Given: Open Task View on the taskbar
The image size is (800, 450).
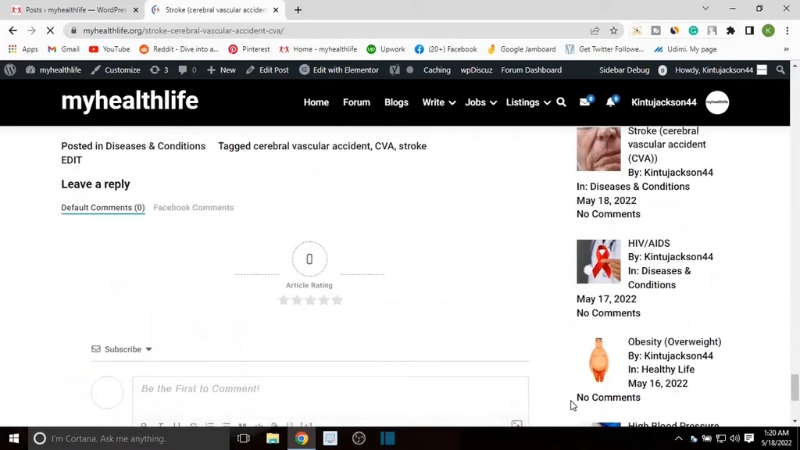Looking at the screenshot, I should [x=244, y=438].
